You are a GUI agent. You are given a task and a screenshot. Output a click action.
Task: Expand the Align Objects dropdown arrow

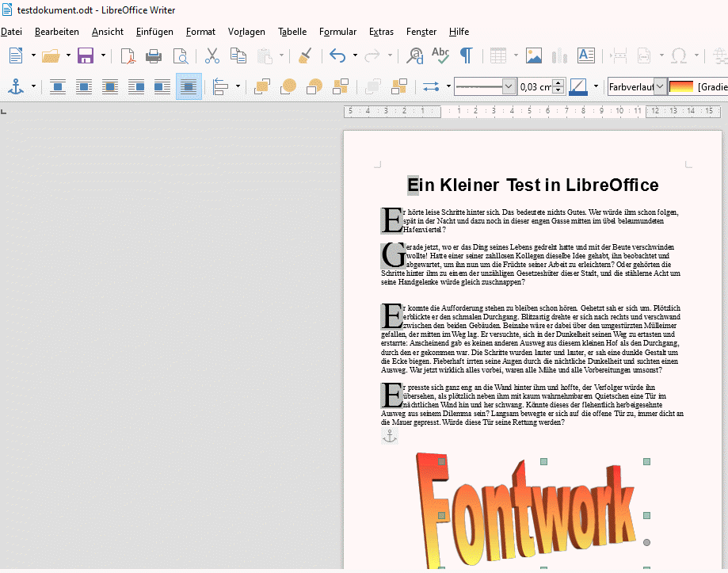pyautogui.click(x=238, y=87)
